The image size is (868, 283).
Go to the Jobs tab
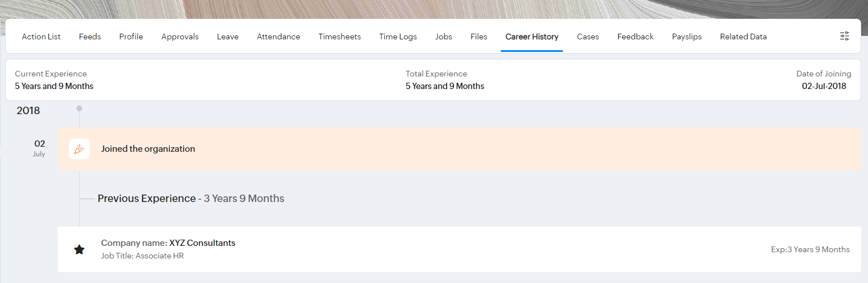pyautogui.click(x=444, y=37)
